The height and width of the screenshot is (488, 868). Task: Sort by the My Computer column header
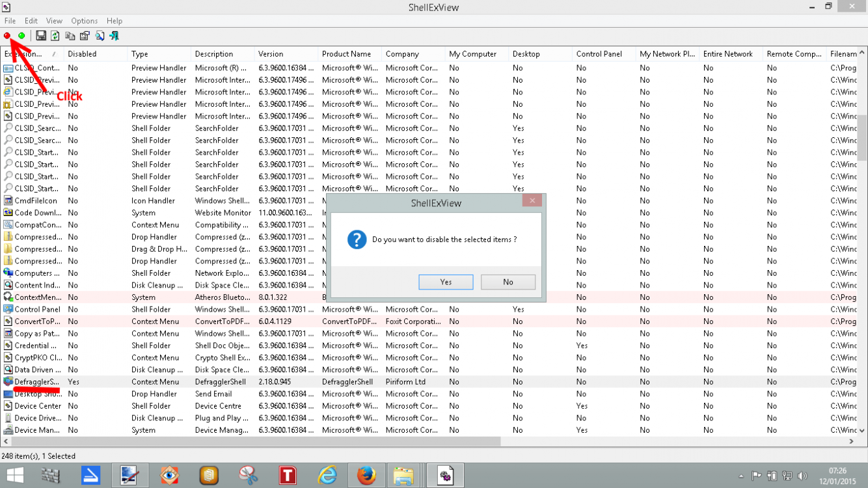[477, 54]
